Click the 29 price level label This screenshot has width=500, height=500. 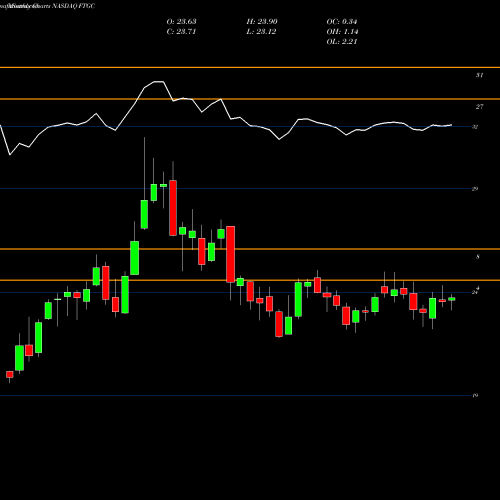coord(475,189)
